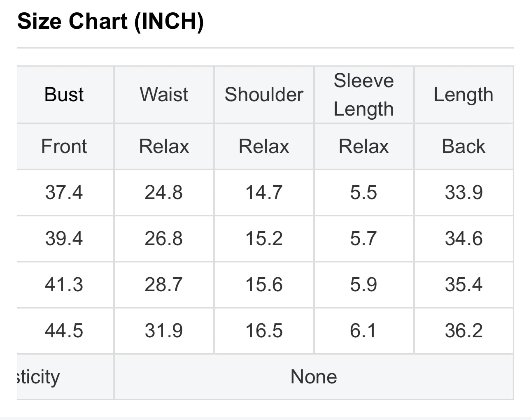Select the waist value 31.9

pyautogui.click(x=164, y=331)
